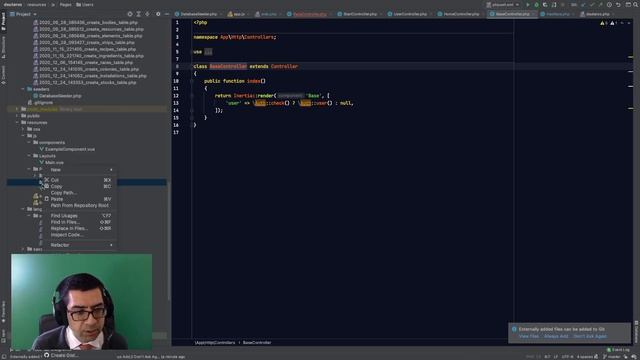Open the Structure tool window tab
Image resolution: width=640 pixels, height=360 pixels.
point(3,47)
